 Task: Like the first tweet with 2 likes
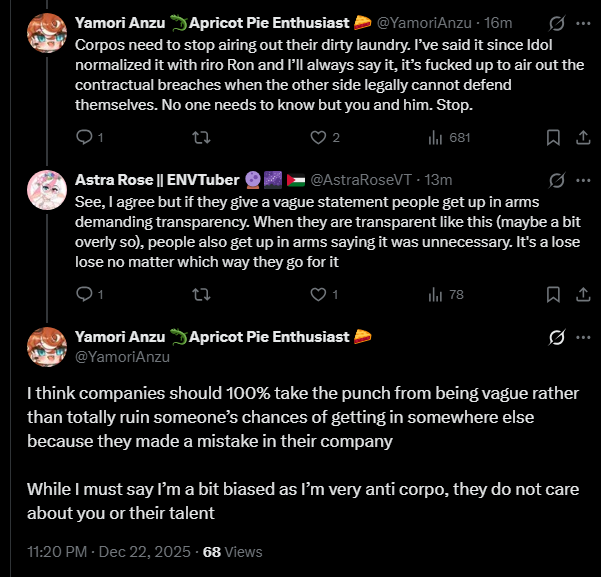click(x=318, y=138)
